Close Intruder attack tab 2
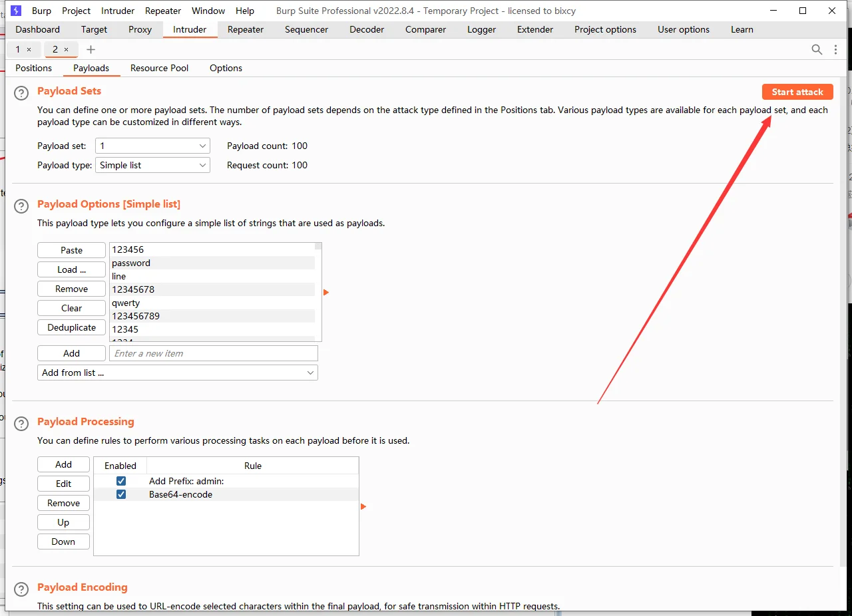This screenshot has width=852, height=616. click(66, 50)
